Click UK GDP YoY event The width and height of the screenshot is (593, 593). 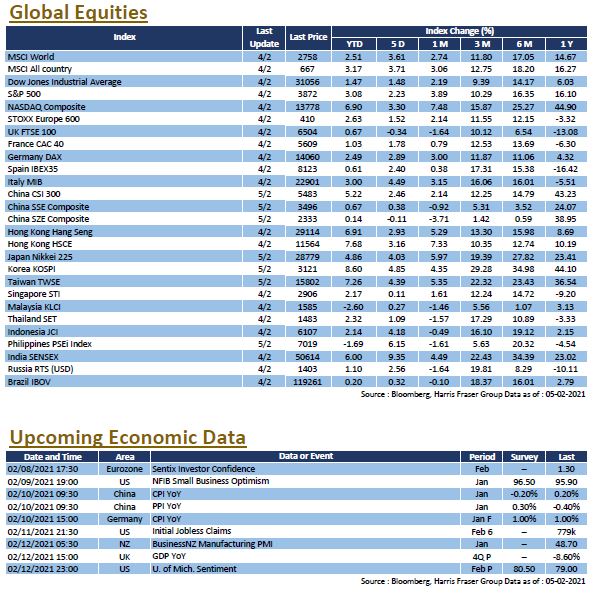point(169,556)
